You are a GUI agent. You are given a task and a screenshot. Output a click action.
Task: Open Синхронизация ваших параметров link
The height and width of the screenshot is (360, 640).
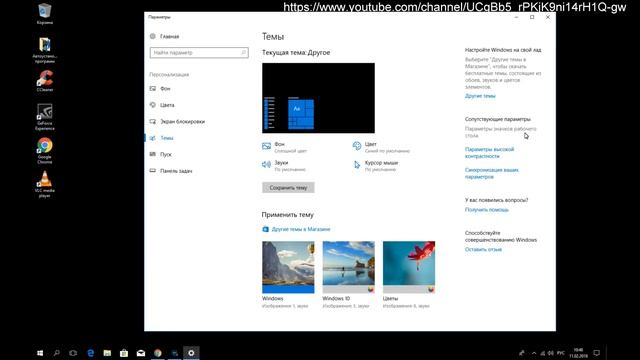point(491,173)
